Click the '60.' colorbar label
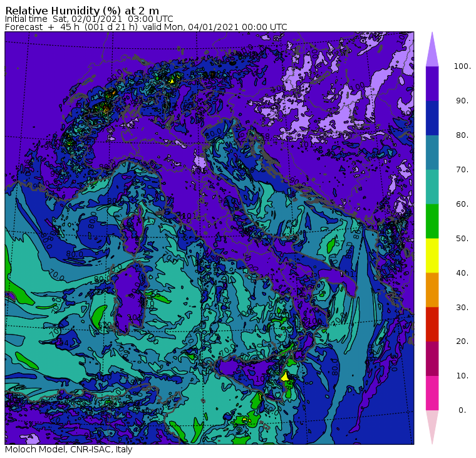The height and width of the screenshot is (458, 476). click(x=462, y=204)
